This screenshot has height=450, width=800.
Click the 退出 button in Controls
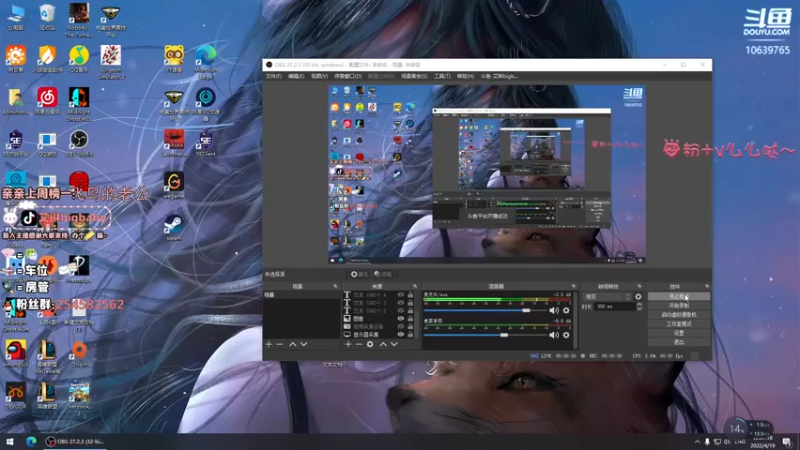pos(679,342)
